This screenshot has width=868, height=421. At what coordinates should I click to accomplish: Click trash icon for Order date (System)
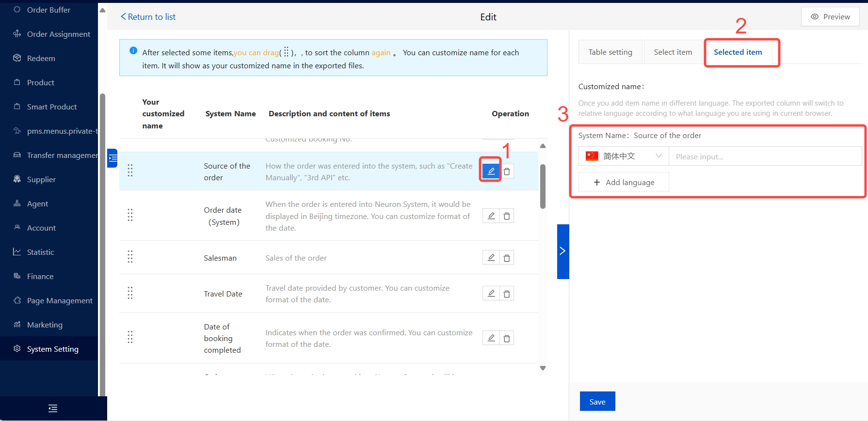[507, 216]
